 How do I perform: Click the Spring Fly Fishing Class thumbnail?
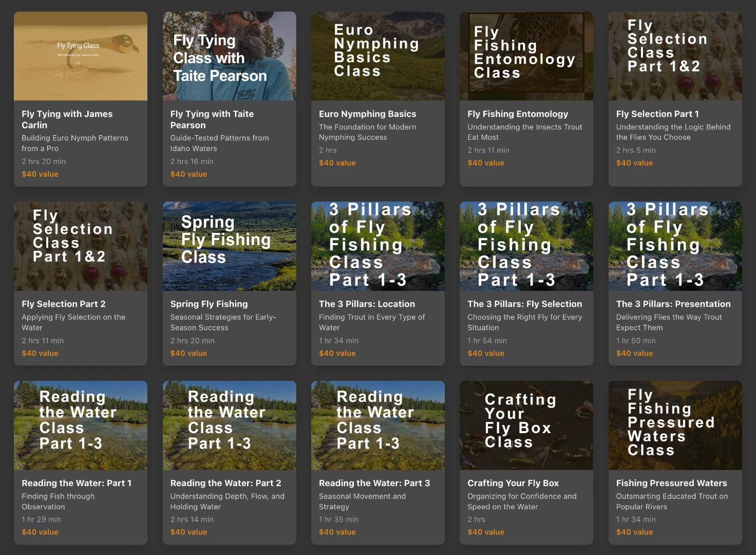click(229, 246)
